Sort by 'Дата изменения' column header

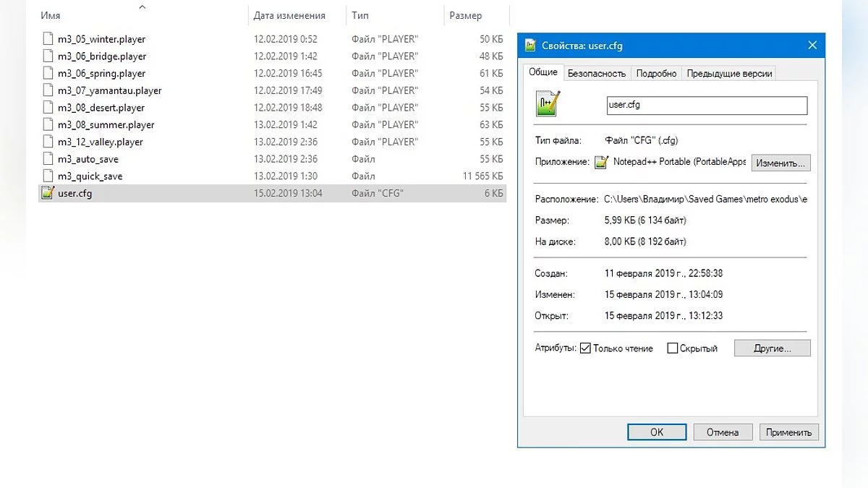point(289,15)
